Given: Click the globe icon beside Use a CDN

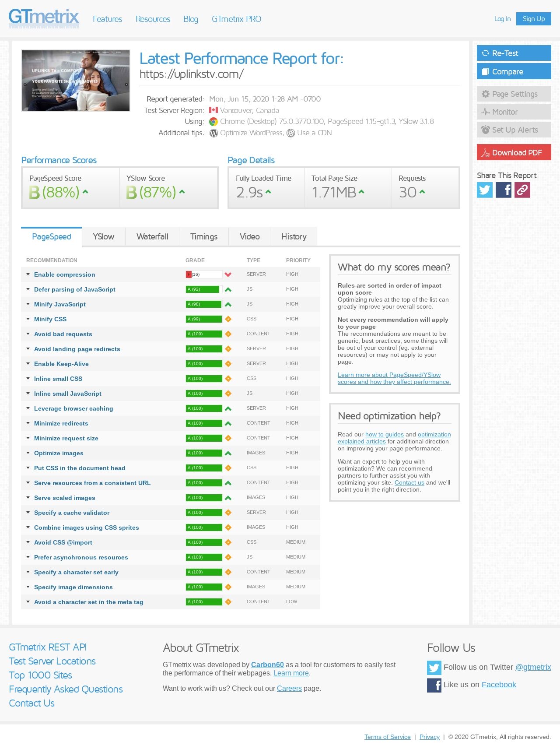Looking at the screenshot, I should point(290,133).
